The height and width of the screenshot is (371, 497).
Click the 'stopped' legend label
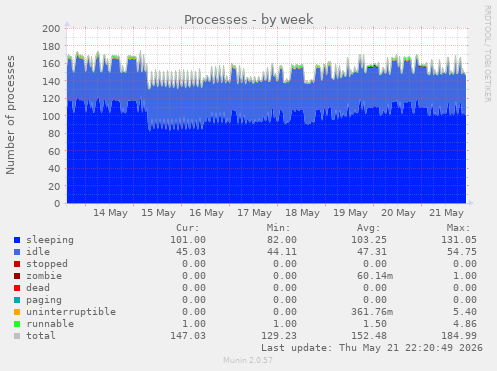coord(47,264)
